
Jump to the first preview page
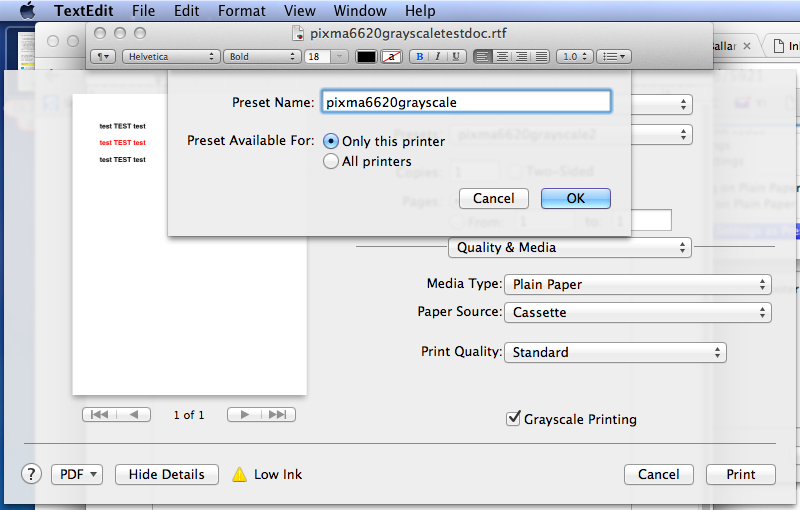[100, 414]
